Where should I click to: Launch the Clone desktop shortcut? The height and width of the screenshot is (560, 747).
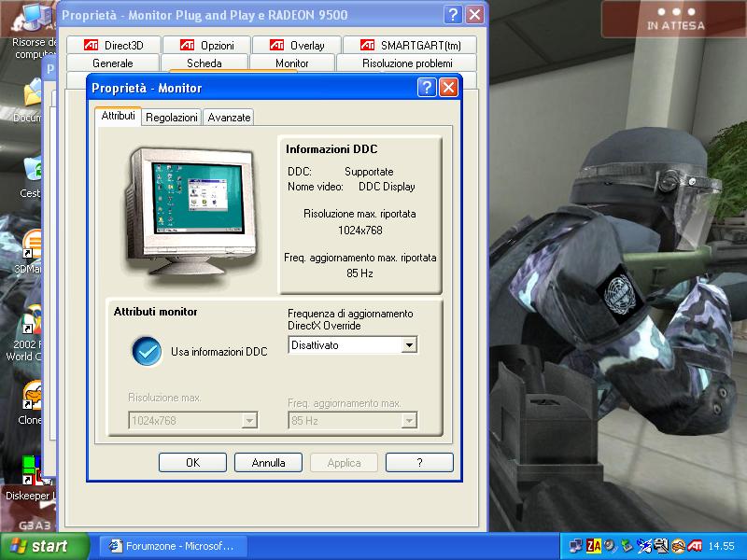coord(31,403)
